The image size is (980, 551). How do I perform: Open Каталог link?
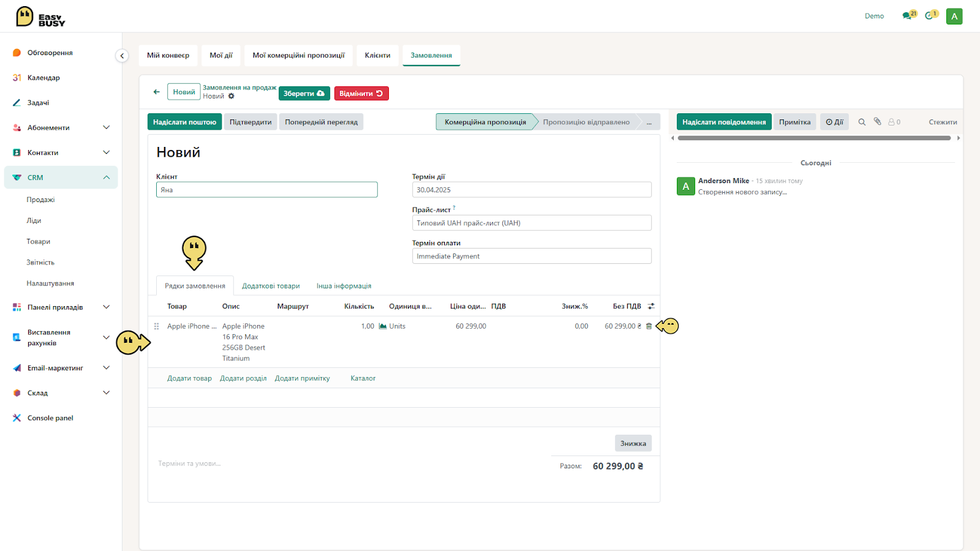click(x=363, y=378)
